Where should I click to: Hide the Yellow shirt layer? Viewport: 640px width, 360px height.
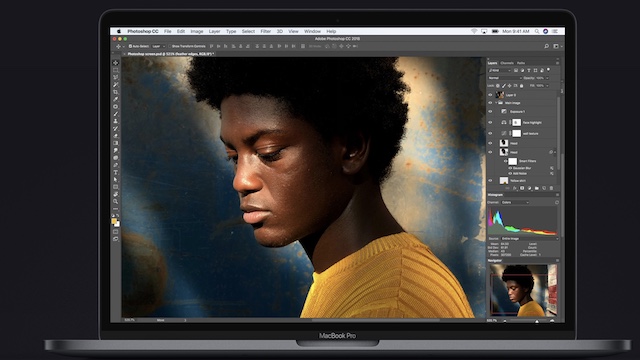click(x=490, y=180)
